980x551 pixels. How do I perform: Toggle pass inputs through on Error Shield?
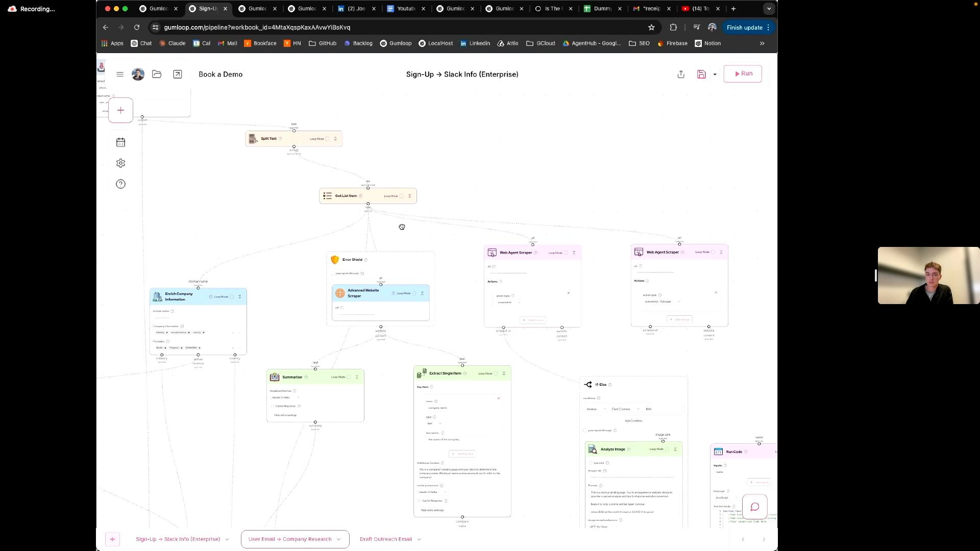(333, 273)
